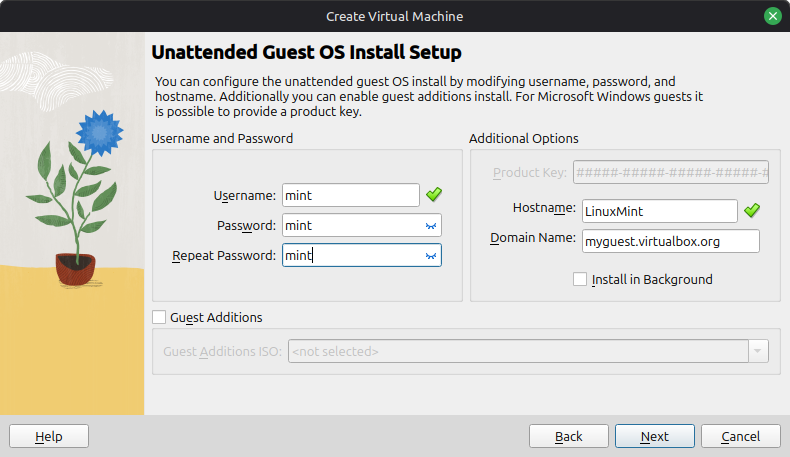
Task: Click the Repeat Password label
Action: [224, 256]
